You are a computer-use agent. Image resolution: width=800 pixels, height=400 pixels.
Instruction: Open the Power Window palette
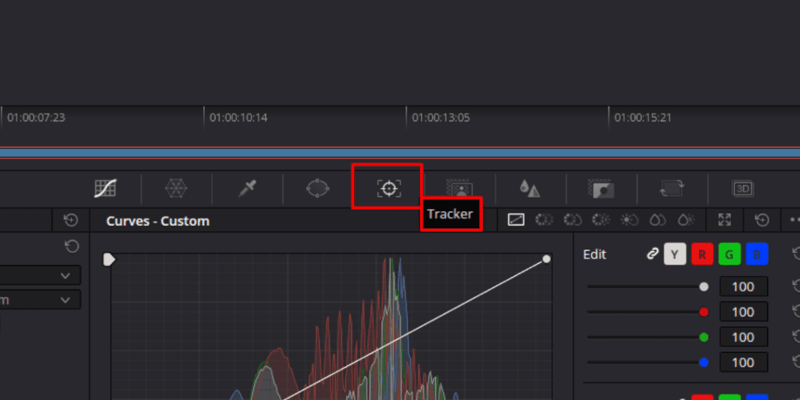click(x=317, y=188)
